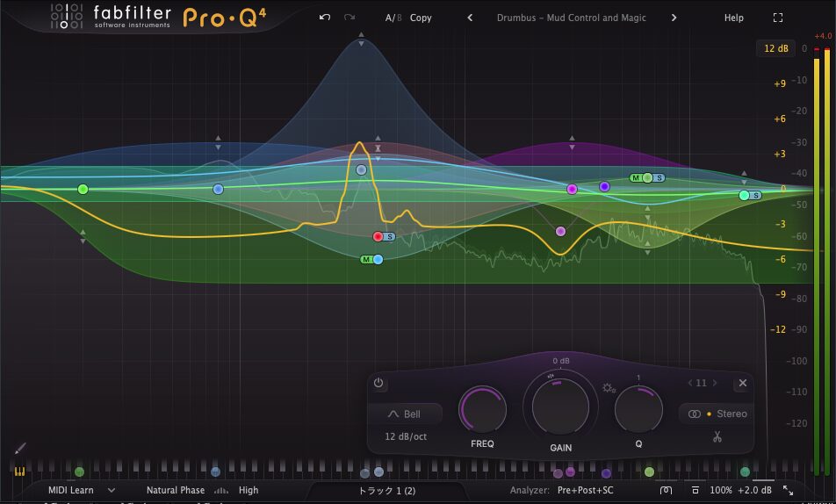This screenshot has height=504, width=836.
Task: Close the band controls panel
Action: click(743, 383)
